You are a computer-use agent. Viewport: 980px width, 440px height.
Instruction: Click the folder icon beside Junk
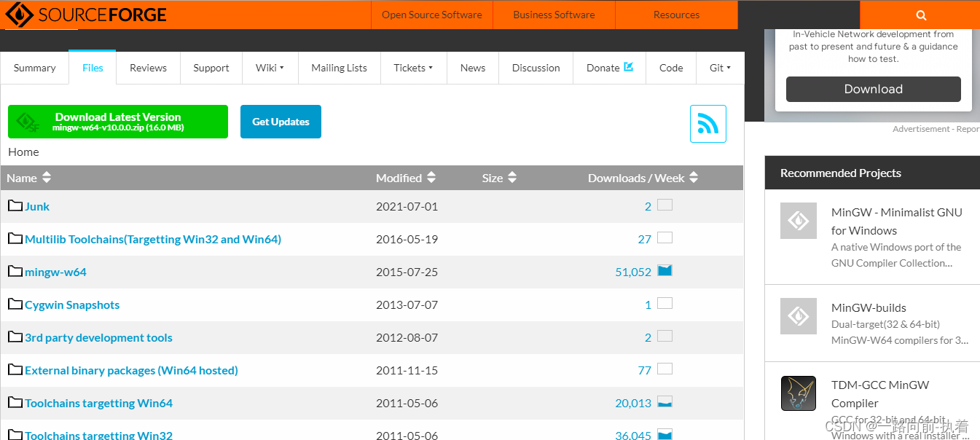[x=15, y=205]
